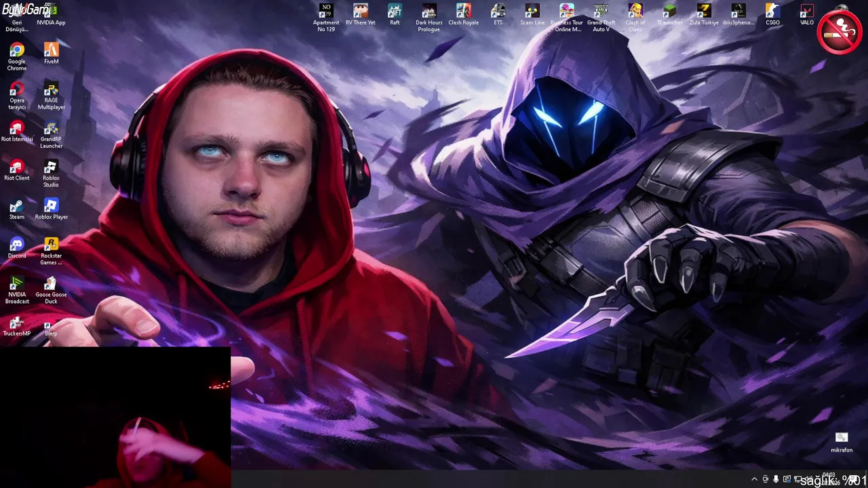Expand hidden system tray icons chevron

tap(754, 479)
